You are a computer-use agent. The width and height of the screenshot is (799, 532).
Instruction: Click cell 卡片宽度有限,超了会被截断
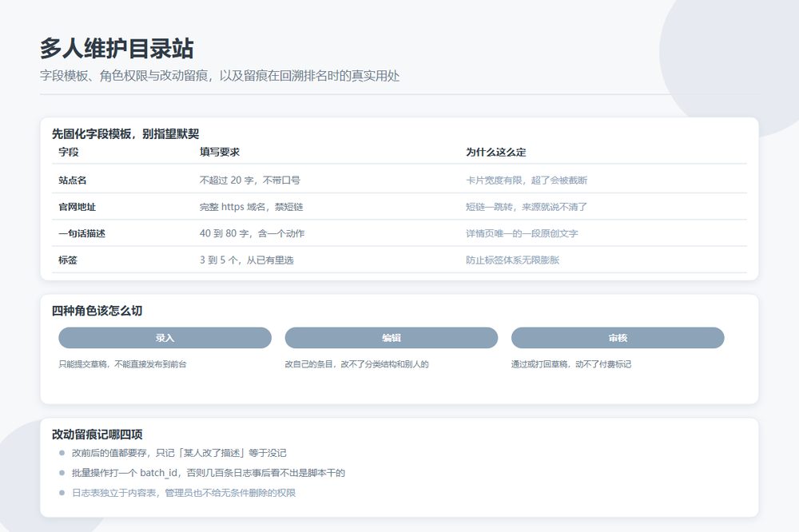click(527, 181)
